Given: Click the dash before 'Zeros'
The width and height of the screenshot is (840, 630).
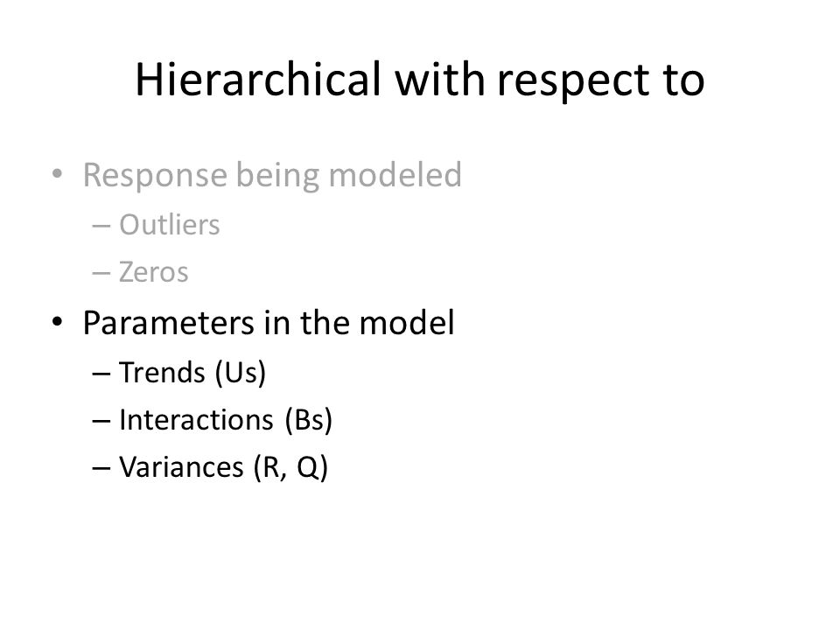Looking at the screenshot, I should pyautogui.click(x=101, y=273).
